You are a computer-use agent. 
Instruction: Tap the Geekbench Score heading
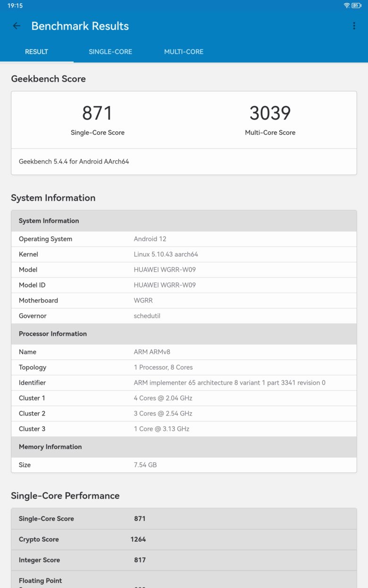coord(49,79)
